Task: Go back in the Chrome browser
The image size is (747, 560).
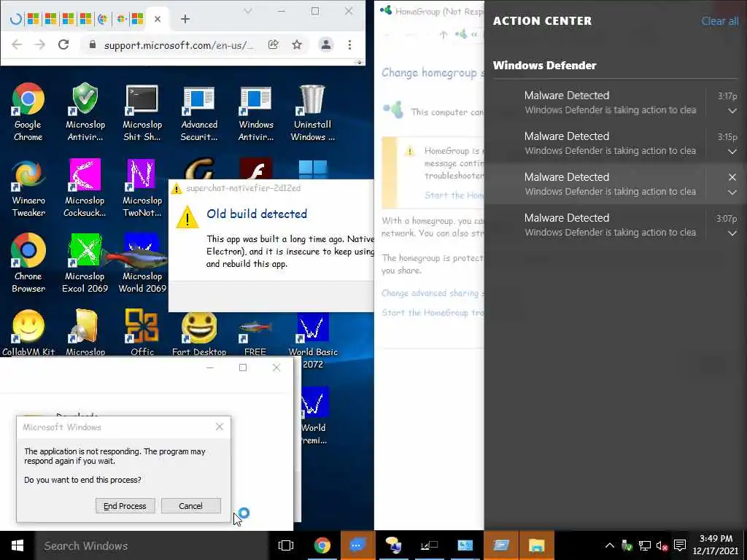Action: 17,44
